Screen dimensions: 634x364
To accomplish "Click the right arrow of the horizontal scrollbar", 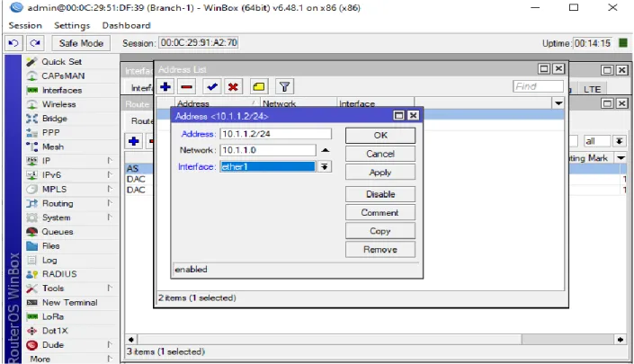I will click(621, 340).
